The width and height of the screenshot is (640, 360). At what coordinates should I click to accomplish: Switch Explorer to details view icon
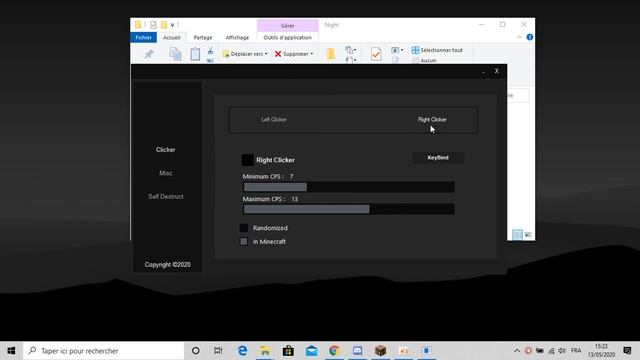click(x=517, y=234)
